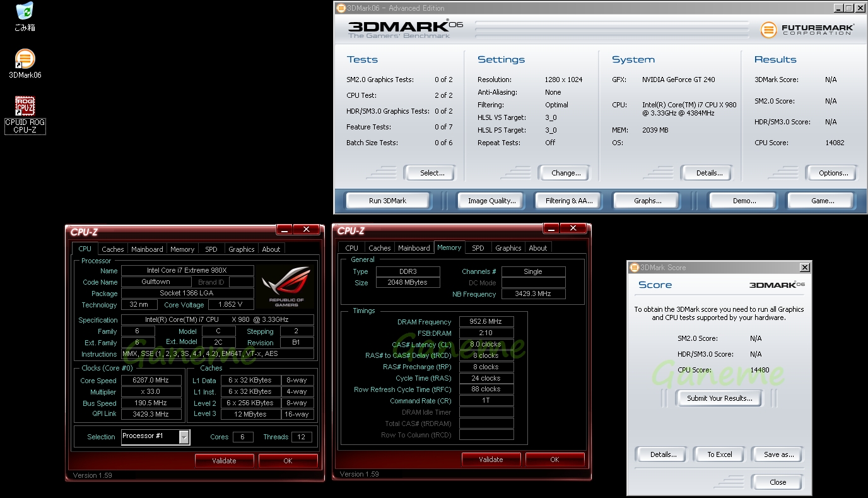This screenshot has height=498, width=868.
Task: Click Submit Your Results... in Score dialog
Action: click(719, 398)
